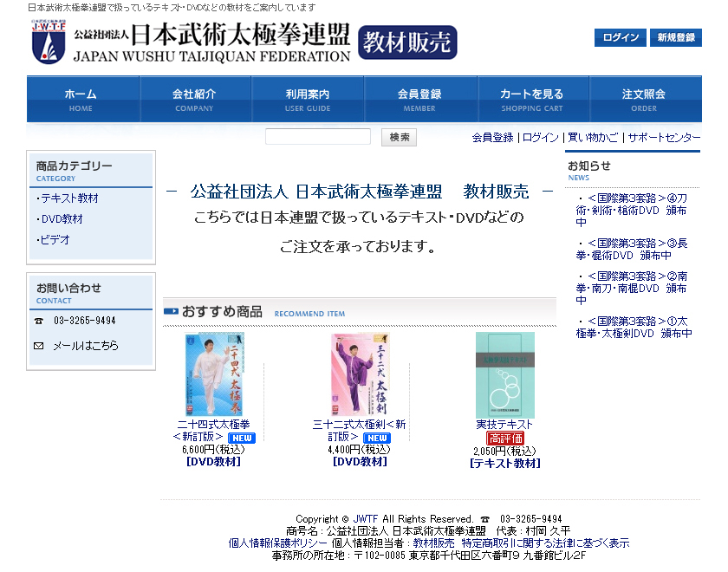Click the telephone icon in contact box
Viewport: 728px width, 572px height.
[39, 321]
